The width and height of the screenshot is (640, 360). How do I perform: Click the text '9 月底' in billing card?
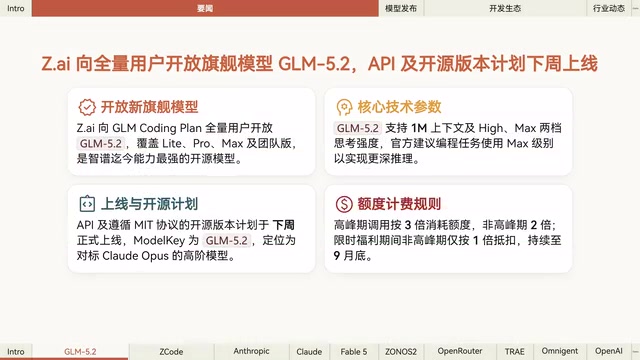coord(349,256)
